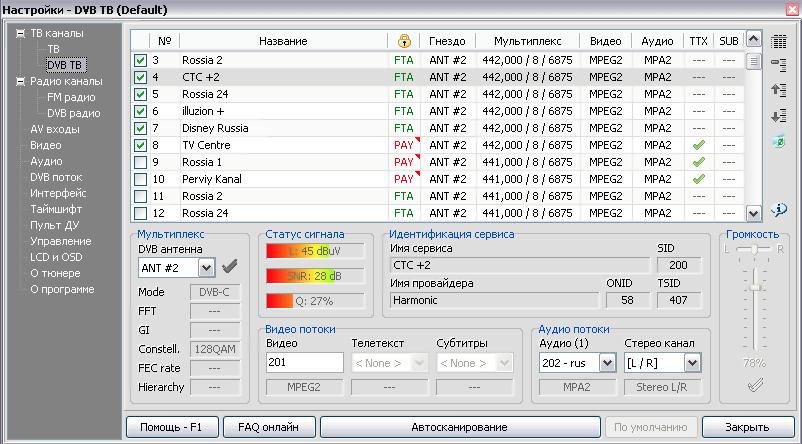Click the column layout grid icon
This screenshot has width=802, height=444.
[779, 41]
